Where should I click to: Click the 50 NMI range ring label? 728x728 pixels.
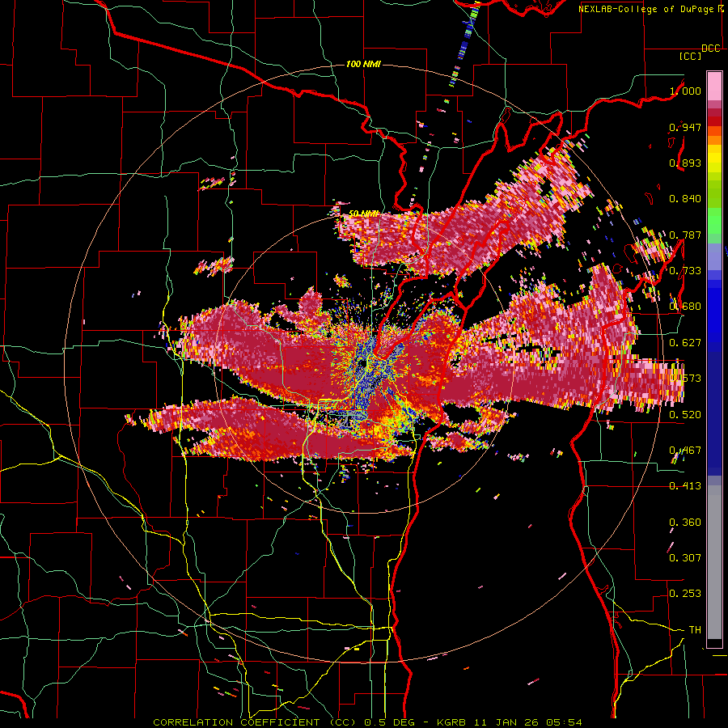tap(363, 214)
